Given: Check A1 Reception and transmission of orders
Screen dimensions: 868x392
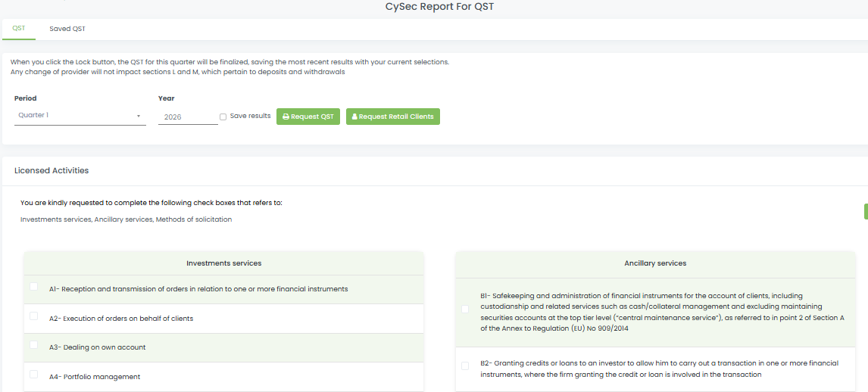Looking at the screenshot, I should (x=33, y=287).
